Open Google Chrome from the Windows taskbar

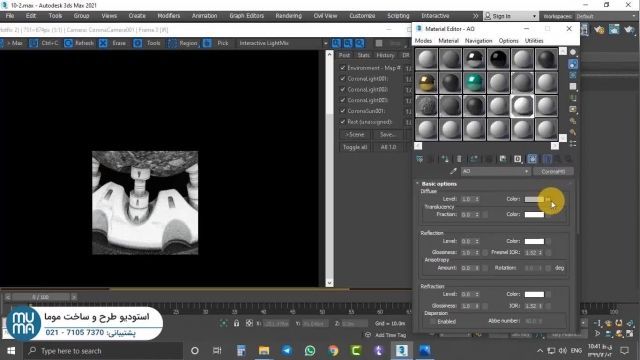click(333, 351)
